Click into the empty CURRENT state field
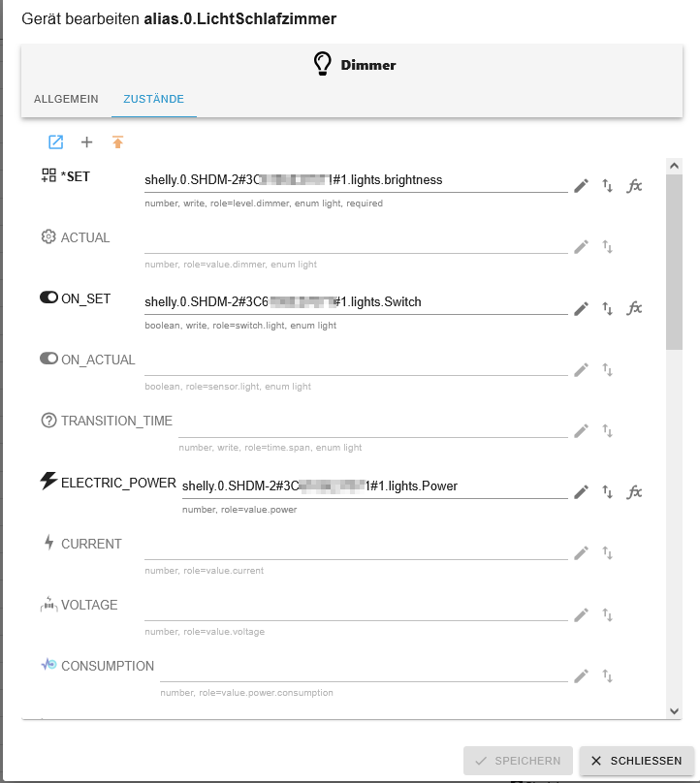Image resolution: width=700 pixels, height=783 pixels. pos(355,547)
